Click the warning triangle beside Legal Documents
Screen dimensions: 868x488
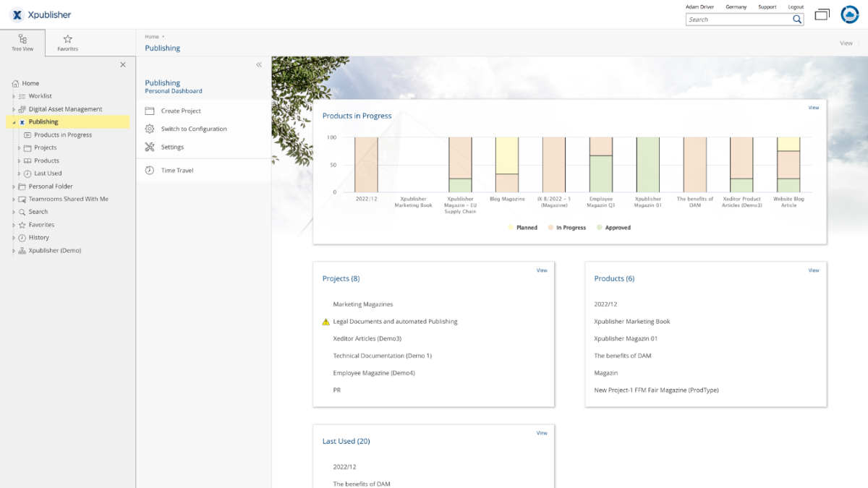click(325, 322)
